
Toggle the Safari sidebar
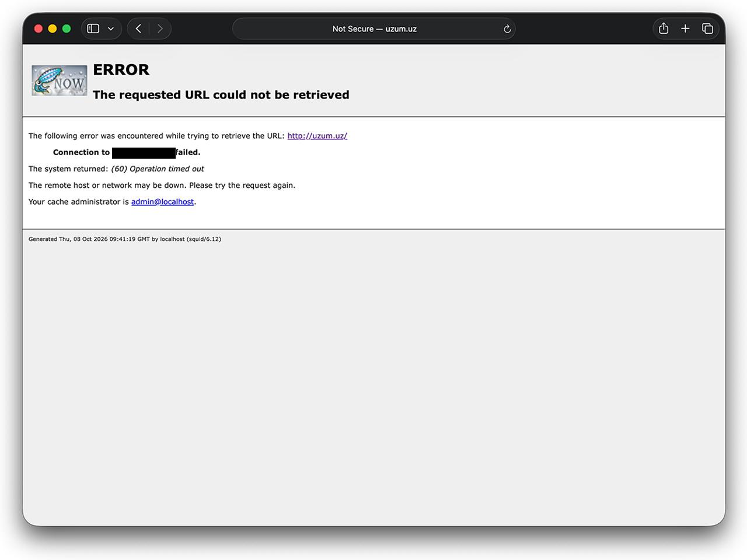[93, 29]
